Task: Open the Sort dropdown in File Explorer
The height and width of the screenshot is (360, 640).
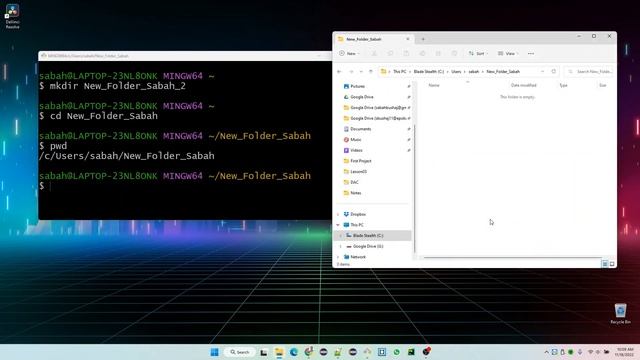Action: [478, 53]
